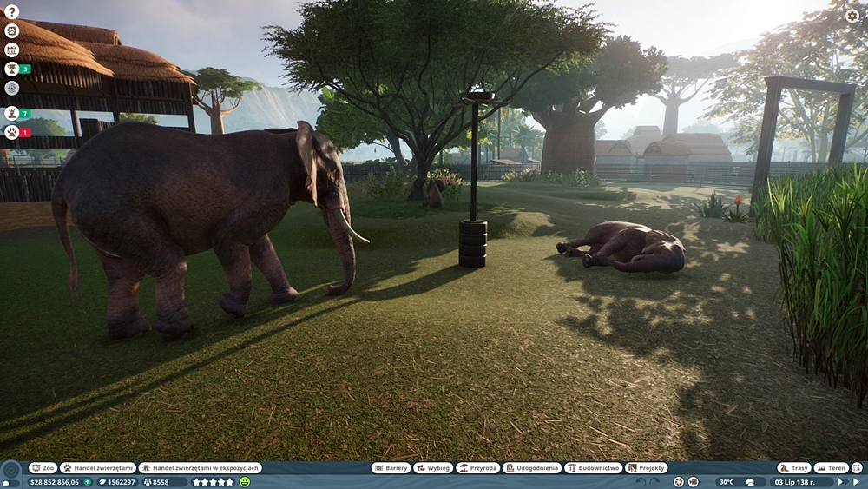Open the Zoopedia animal book icon
This screenshot has height=489, width=868.
tap(11, 31)
